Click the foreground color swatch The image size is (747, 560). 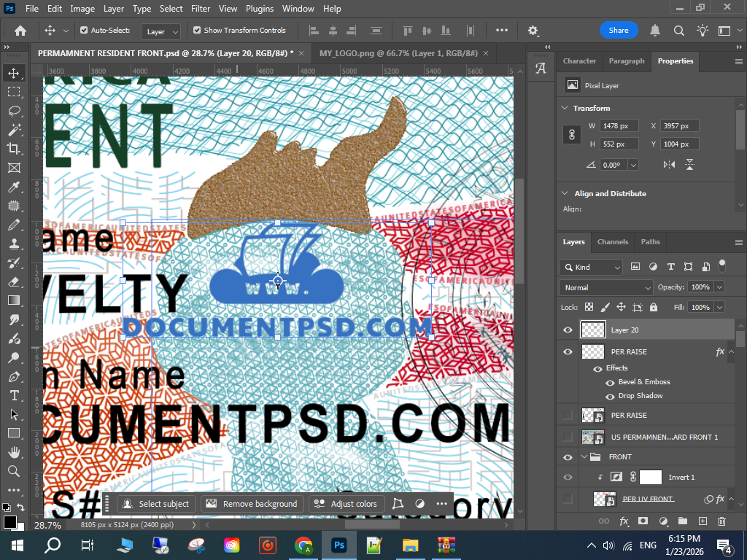click(9, 522)
